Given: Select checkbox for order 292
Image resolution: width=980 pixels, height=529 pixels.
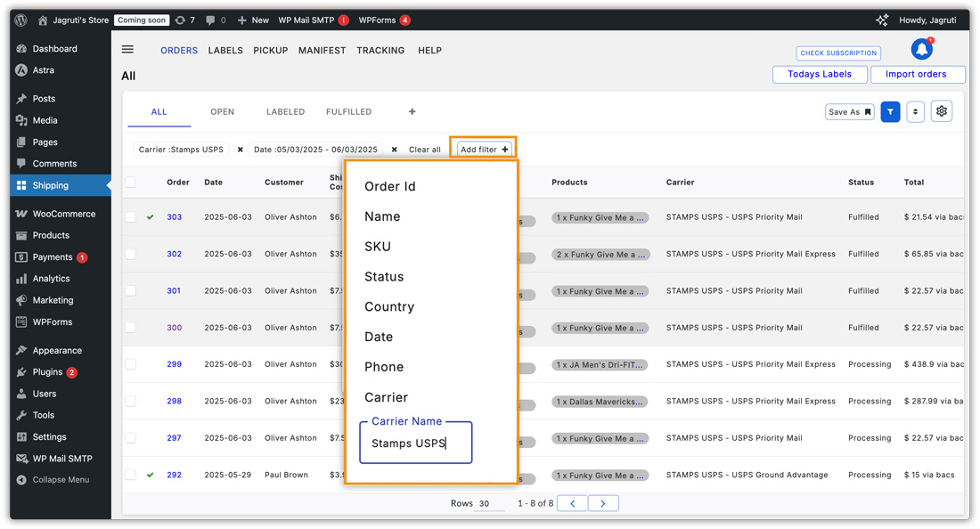Looking at the screenshot, I should [x=131, y=475].
